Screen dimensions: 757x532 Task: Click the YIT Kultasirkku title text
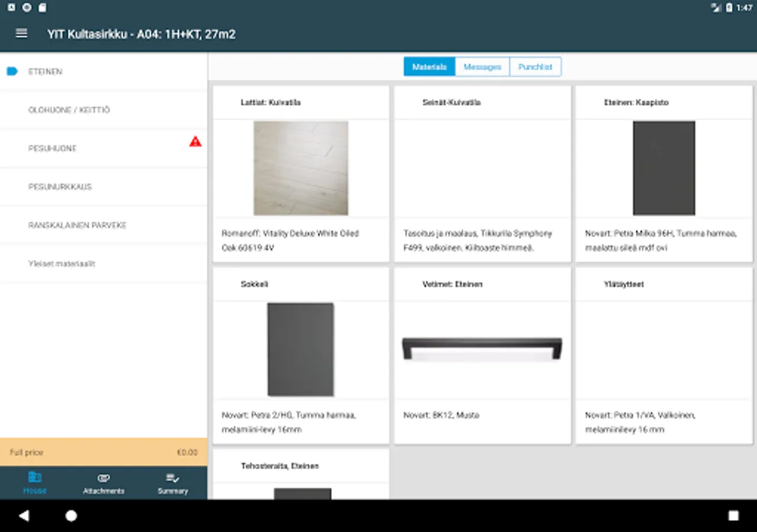pos(141,34)
